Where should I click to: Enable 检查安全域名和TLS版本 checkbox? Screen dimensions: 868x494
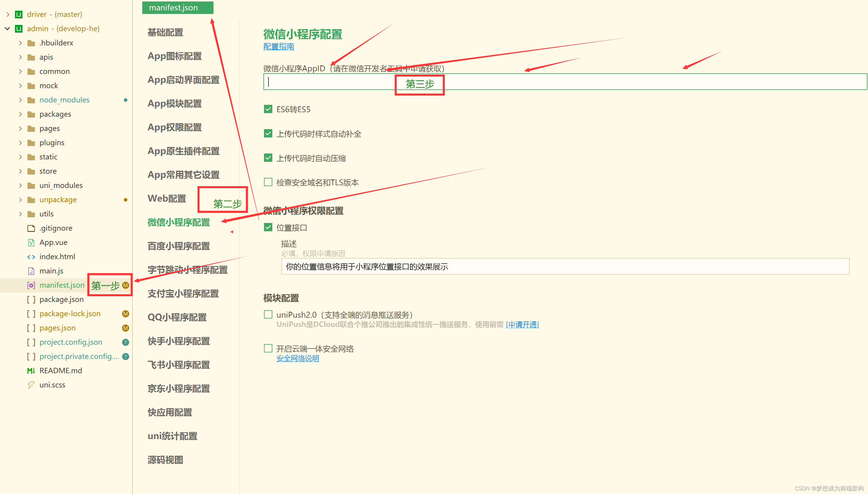tap(268, 182)
